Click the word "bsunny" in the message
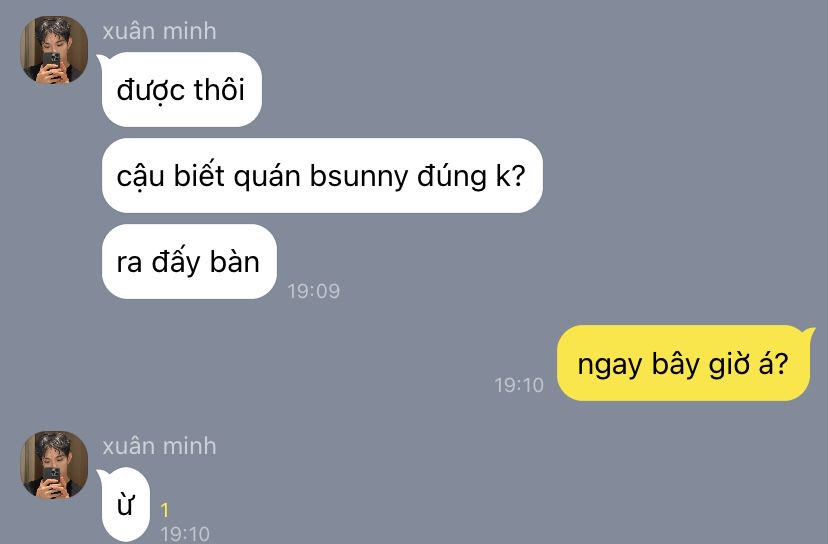Screen dimensions: 828x544 point(359,176)
